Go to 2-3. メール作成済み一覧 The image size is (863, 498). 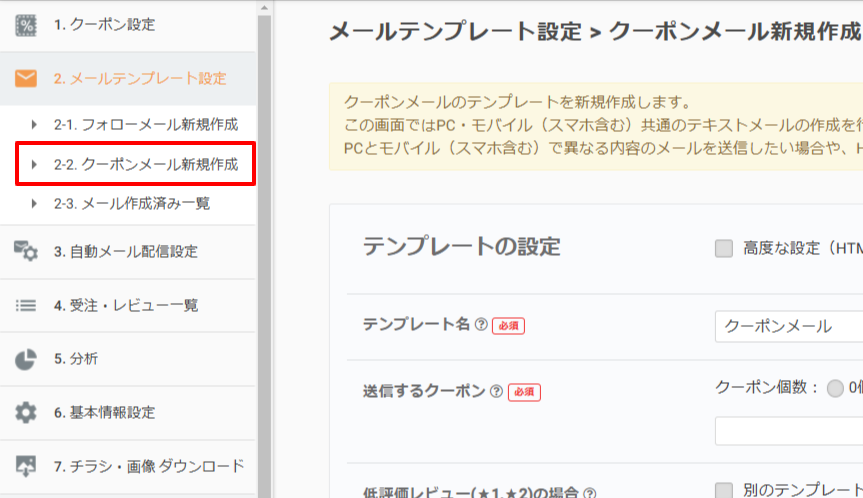(132, 204)
